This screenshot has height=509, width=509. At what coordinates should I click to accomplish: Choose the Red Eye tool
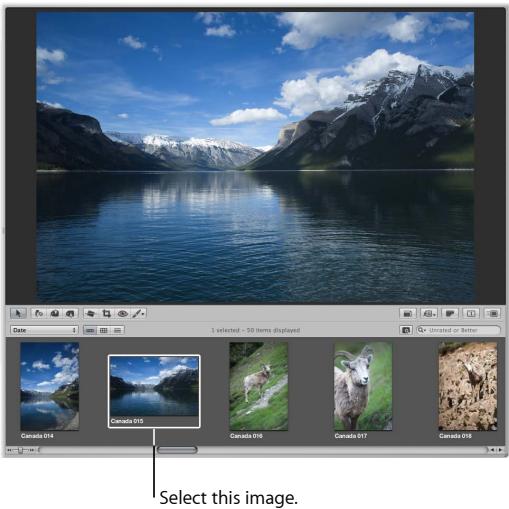pyautogui.click(x=122, y=313)
